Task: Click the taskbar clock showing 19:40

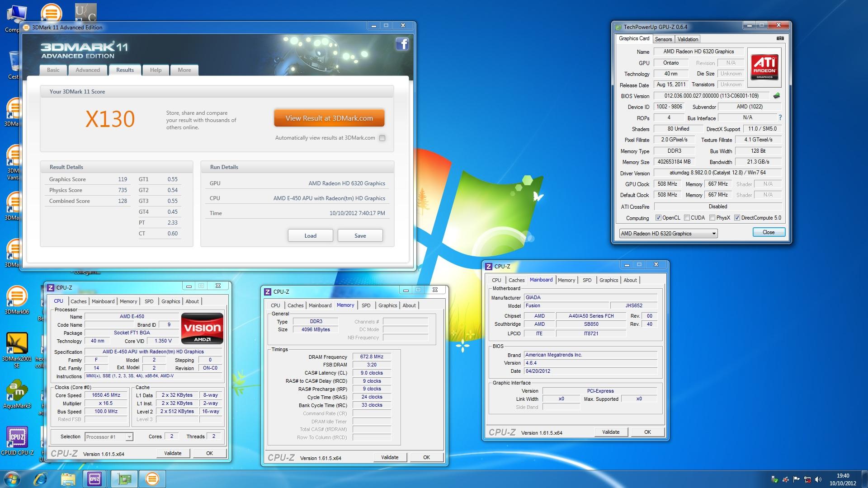Action: [x=843, y=479]
